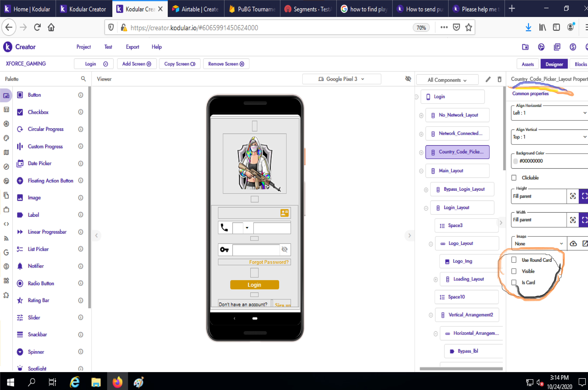Open the monetization dollar icon in header
588x390 pixels.
[x=573, y=47]
